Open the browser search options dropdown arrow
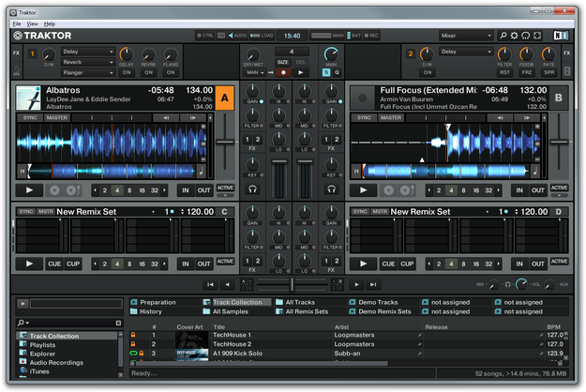 27,323
